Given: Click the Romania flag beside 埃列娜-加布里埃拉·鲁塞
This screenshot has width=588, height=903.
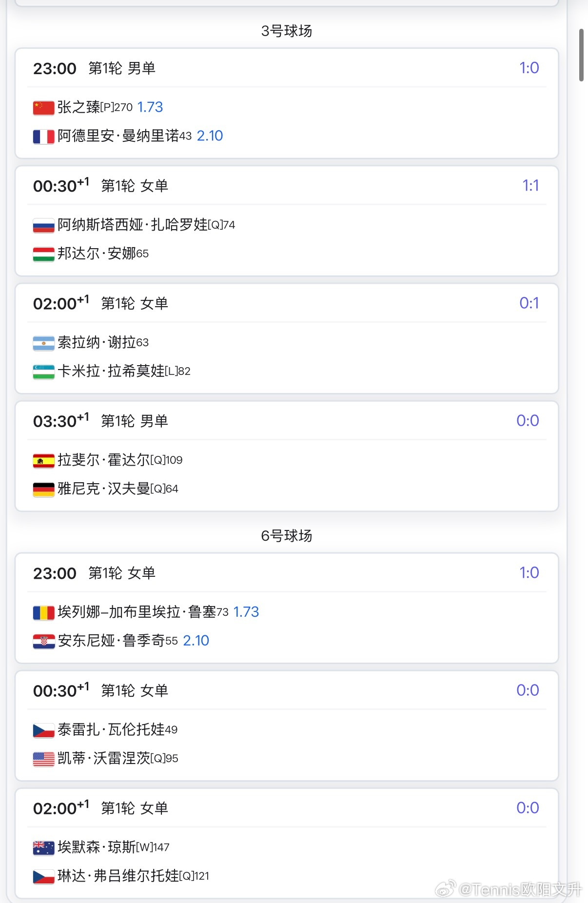Looking at the screenshot, I should coord(43,612).
